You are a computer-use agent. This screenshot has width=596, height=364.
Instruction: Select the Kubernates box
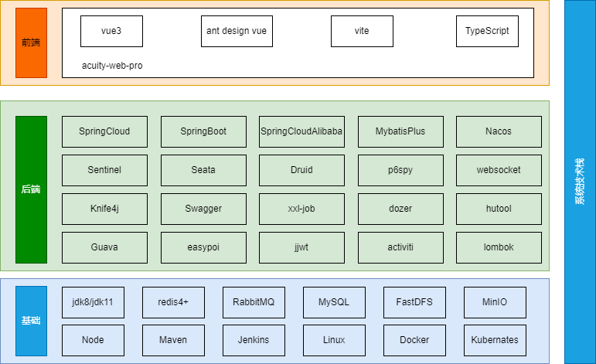(495, 340)
